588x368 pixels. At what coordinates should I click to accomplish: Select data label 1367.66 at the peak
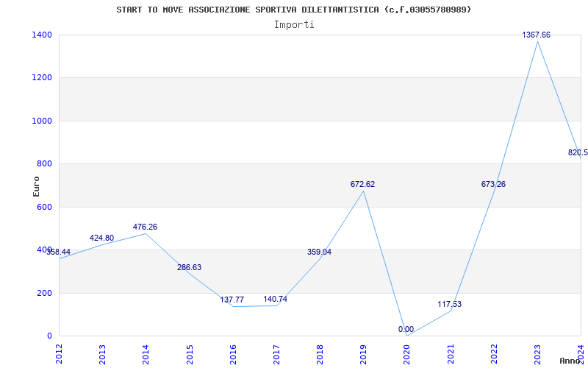click(537, 35)
